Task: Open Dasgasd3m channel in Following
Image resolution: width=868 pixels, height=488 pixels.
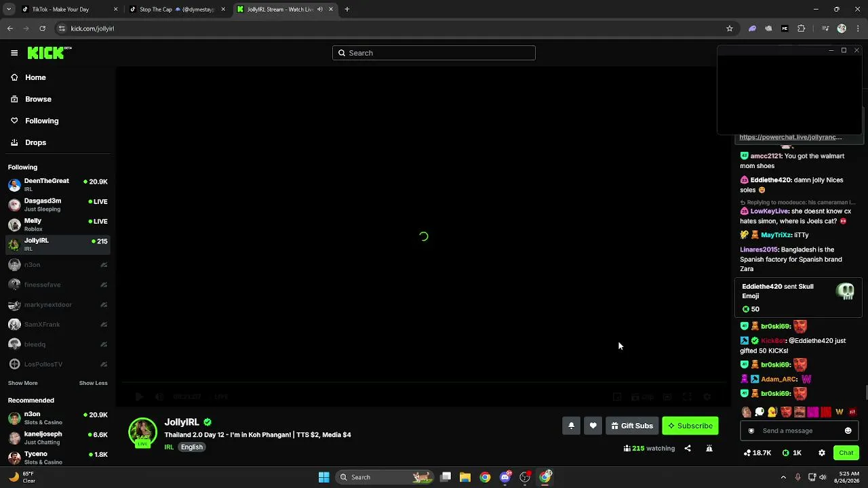Action: [x=58, y=205]
